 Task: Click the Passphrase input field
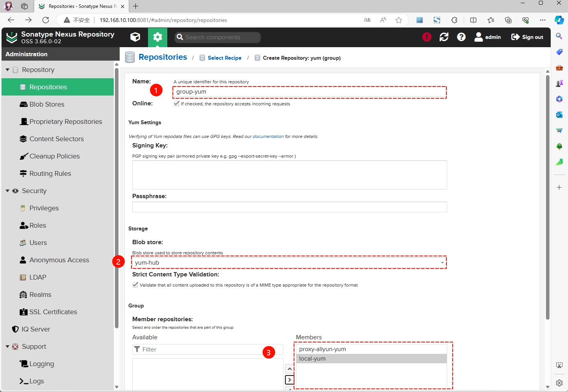tap(289, 207)
